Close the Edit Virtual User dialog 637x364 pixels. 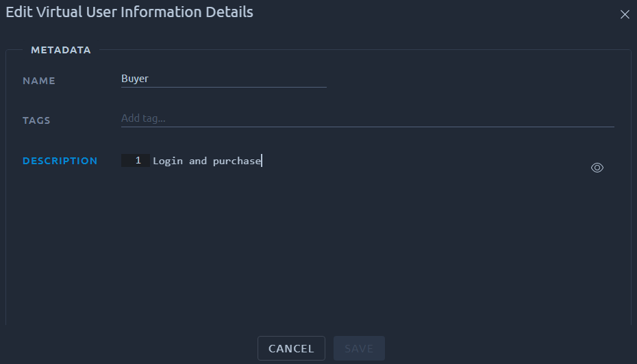coord(625,14)
